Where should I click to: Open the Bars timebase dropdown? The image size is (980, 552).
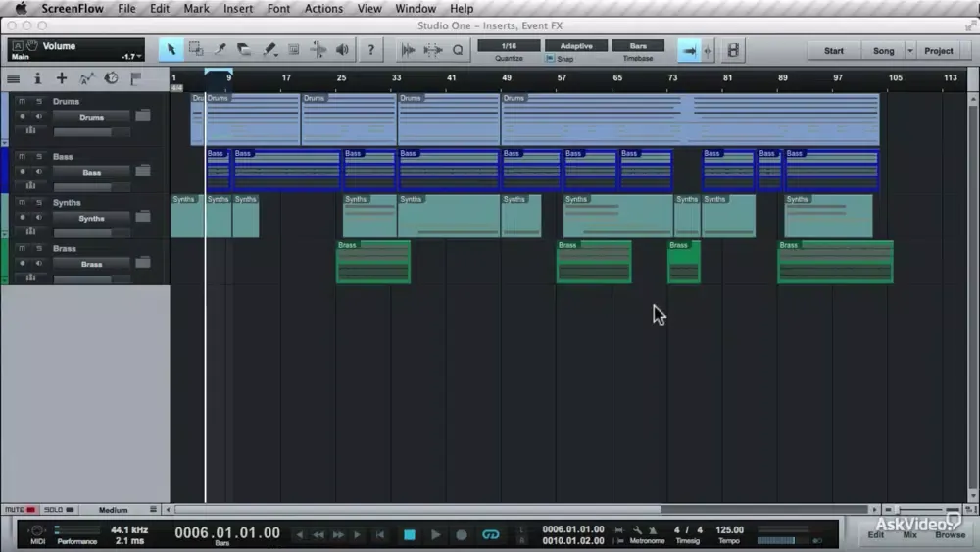click(x=638, y=46)
